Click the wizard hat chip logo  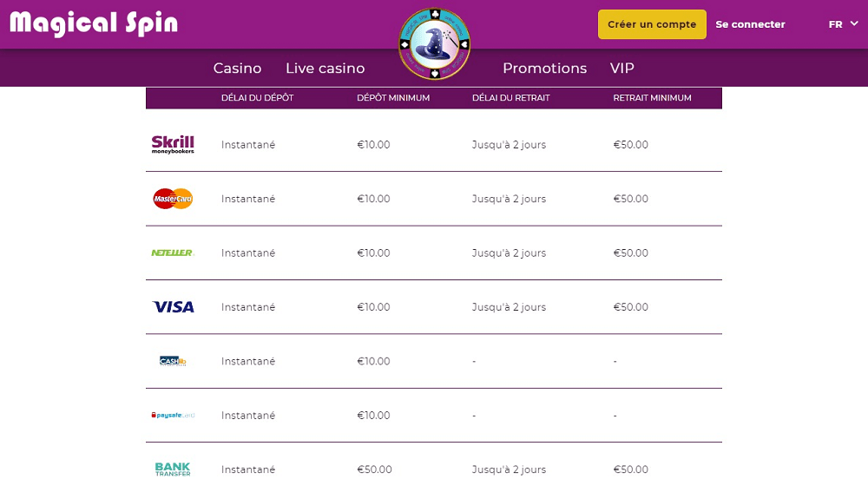435,43
